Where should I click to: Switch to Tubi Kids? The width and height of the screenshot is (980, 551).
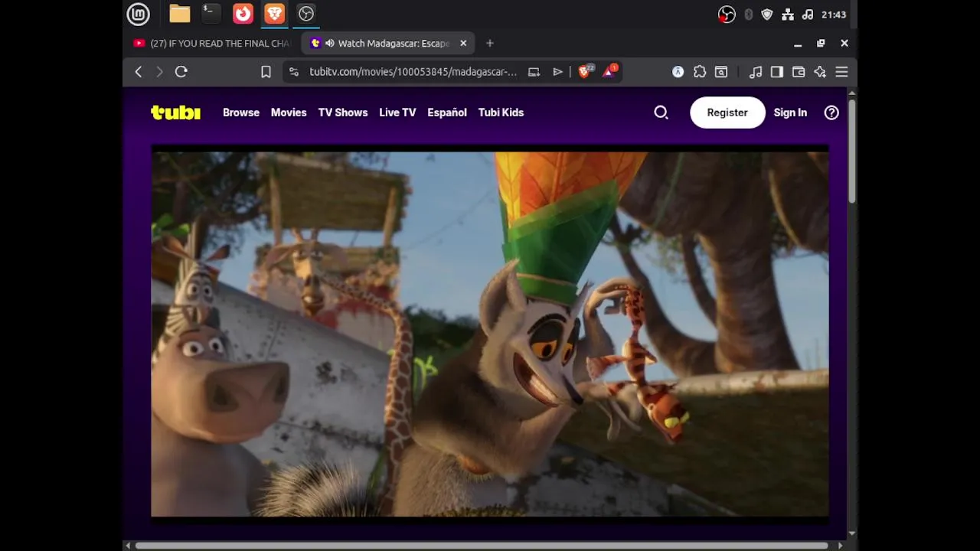click(501, 112)
